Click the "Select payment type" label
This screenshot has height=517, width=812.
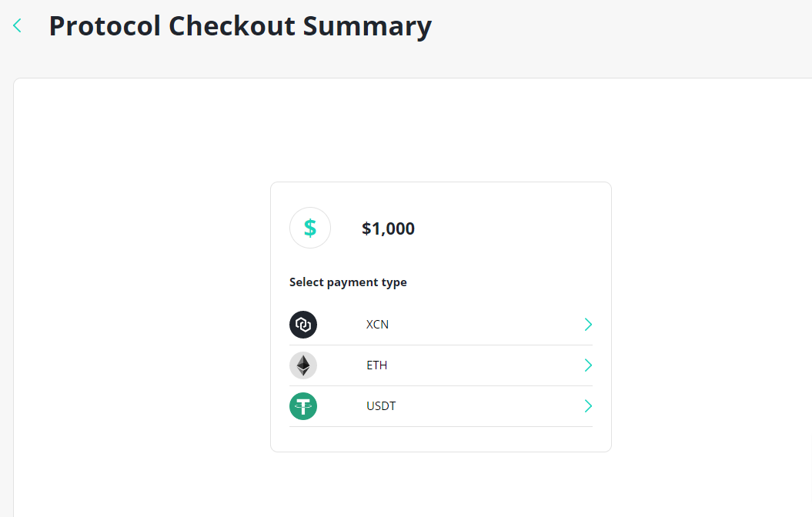tap(348, 282)
